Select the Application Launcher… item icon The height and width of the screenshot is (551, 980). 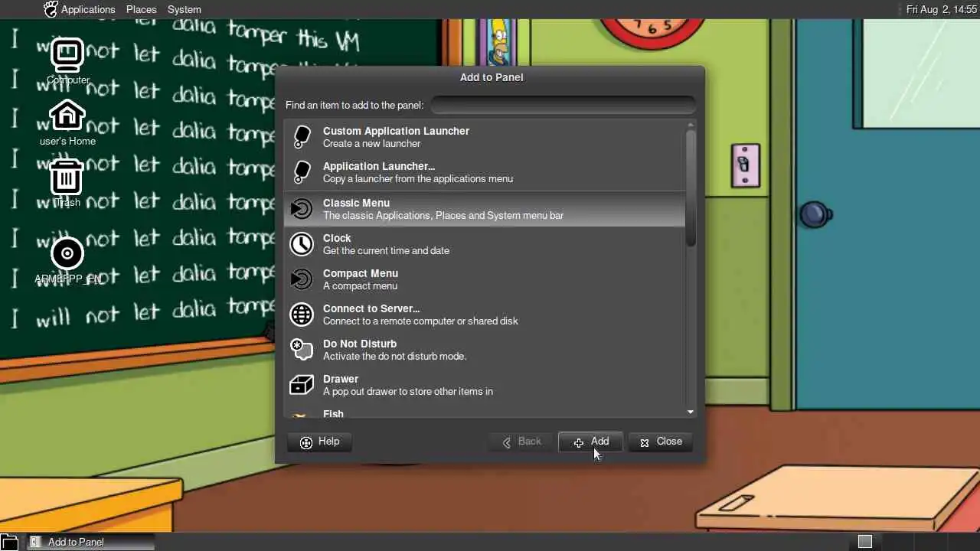302,172
